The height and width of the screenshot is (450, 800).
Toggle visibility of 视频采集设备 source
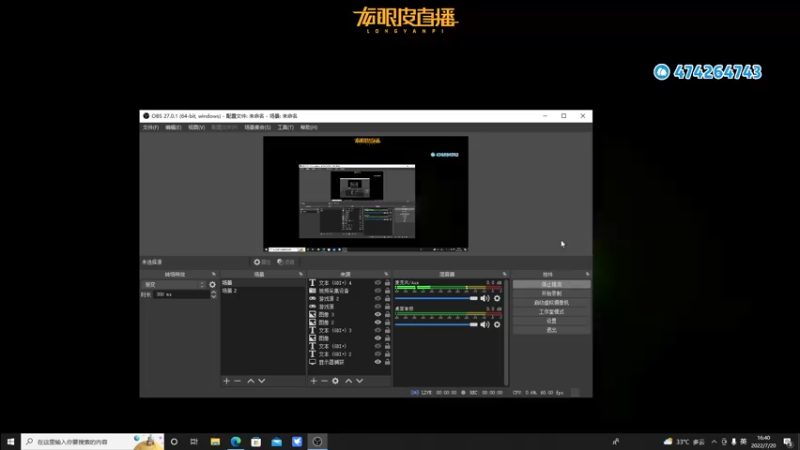point(378,291)
